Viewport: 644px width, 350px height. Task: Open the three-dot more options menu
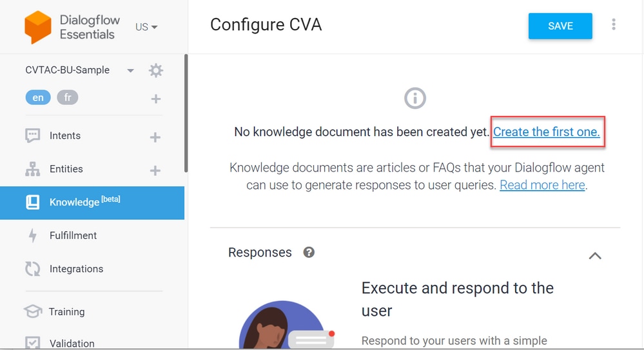pyautogui.click(x=614, y=24)
